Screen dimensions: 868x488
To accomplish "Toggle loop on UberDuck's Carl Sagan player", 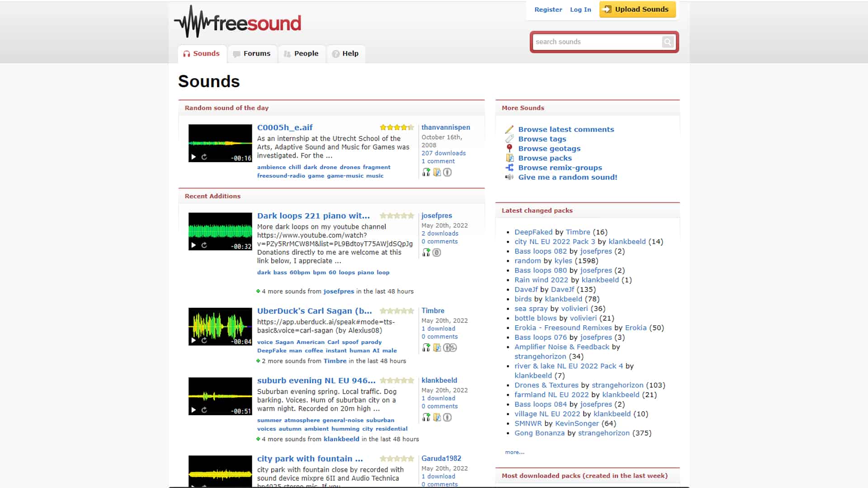I will [204, 340].
